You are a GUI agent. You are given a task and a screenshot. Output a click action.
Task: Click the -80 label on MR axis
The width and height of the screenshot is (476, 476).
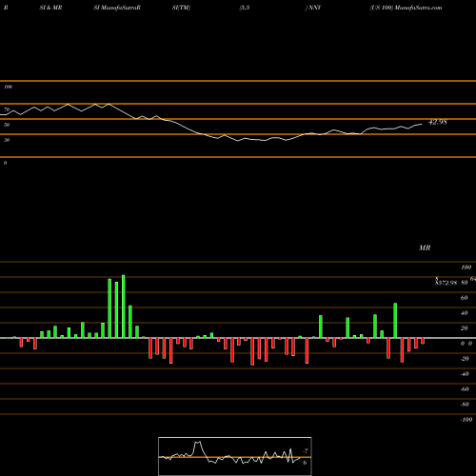tap(465, 405)
